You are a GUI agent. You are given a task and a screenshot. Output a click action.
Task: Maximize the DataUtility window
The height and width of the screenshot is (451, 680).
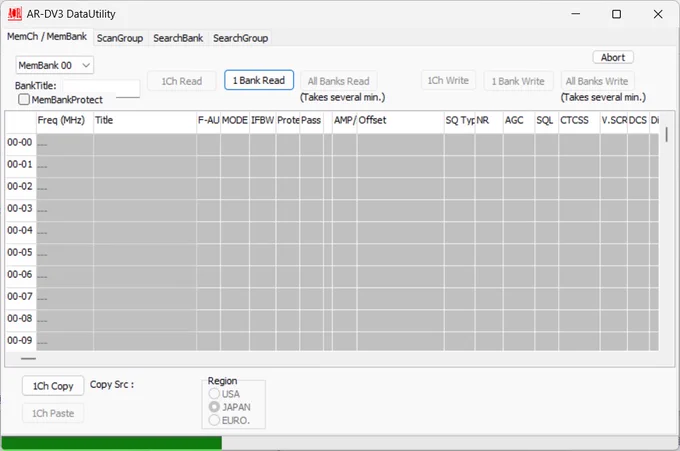(x=616, y=14)
